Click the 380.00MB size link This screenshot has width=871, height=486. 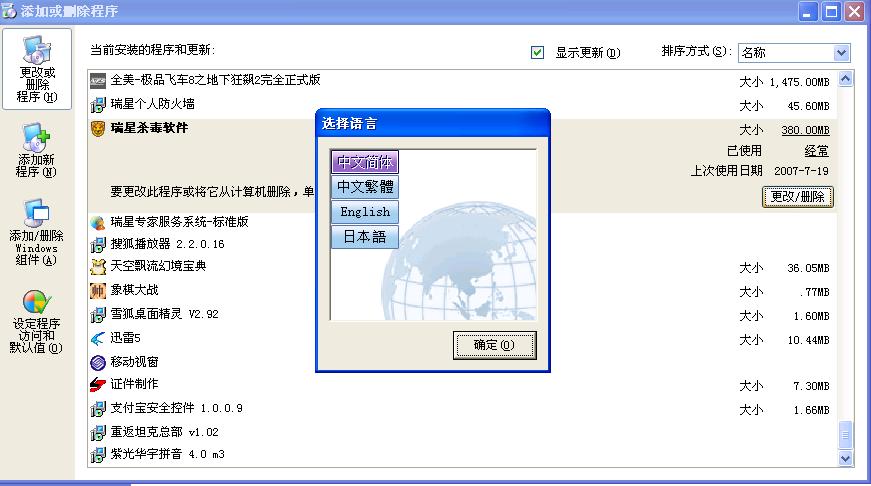pyautogui.click(x=805, y=131)
